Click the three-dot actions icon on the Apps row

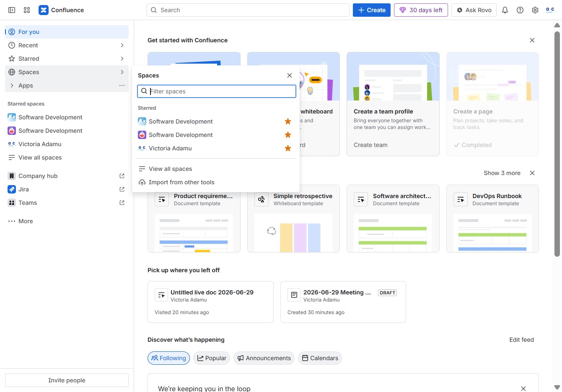[122, 85]
